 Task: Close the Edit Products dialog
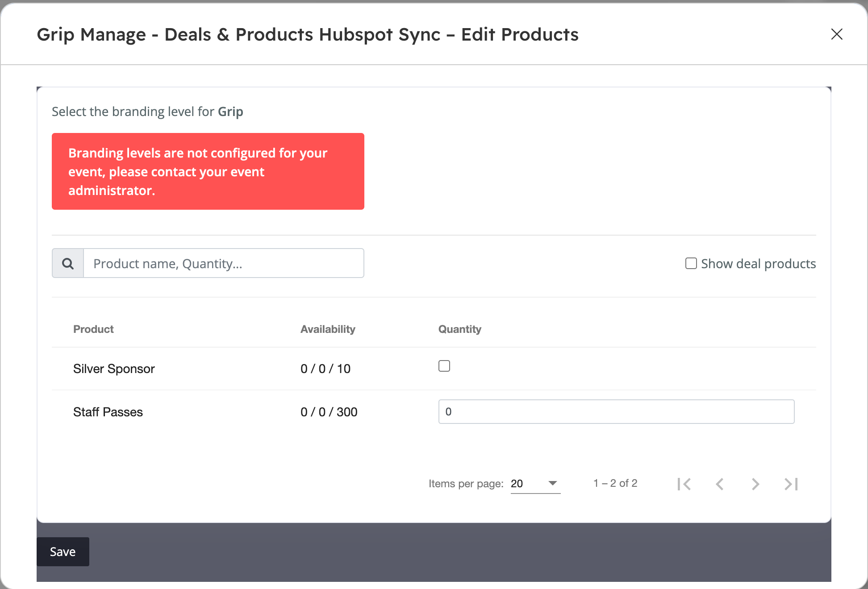pos(837,34)
